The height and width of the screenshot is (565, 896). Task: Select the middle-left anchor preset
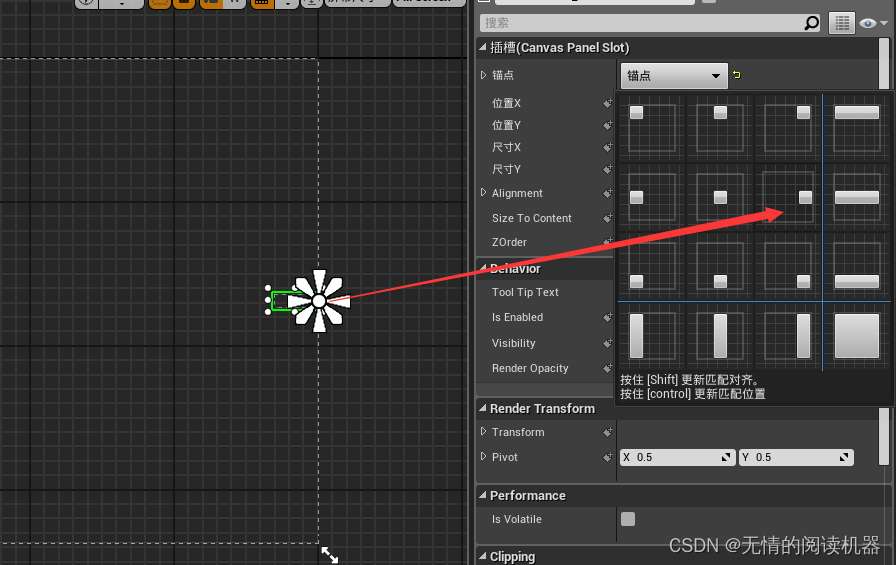point(651,196)
